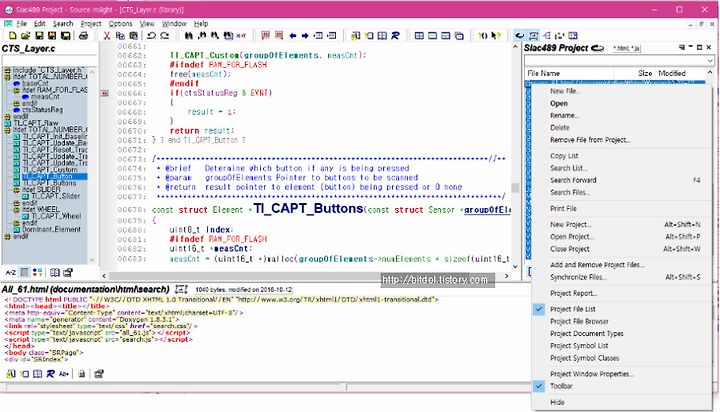Click the loop icon beside Slac489 Project
The width and height of the screenshot is (720, 412).
pyautogui.click(x=597, y=48)
